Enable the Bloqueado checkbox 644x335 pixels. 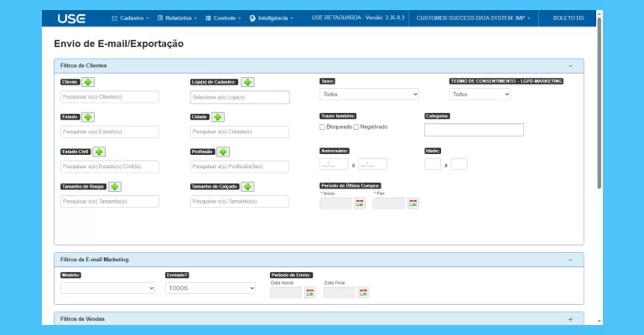323,127
